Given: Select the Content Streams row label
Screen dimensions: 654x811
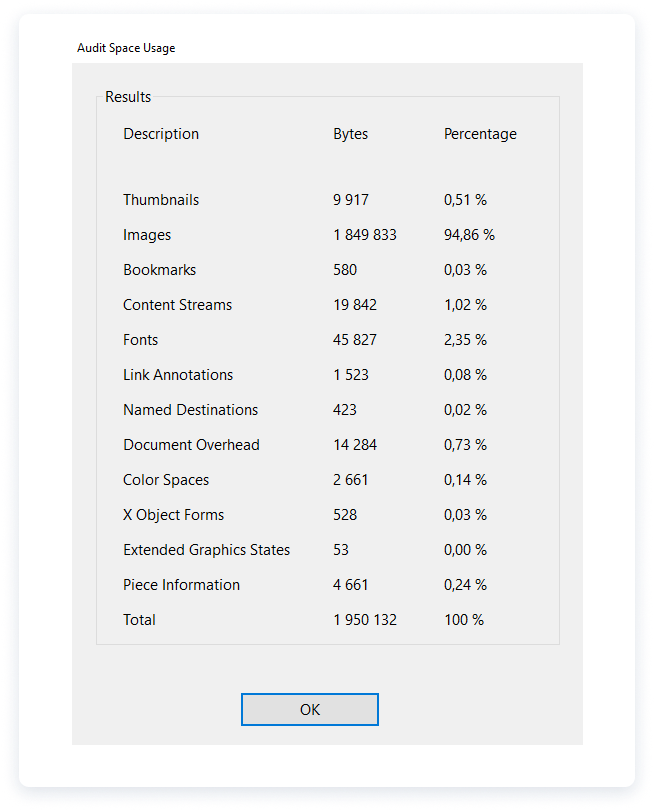Looking at the screenshot, I should point(177,305).
